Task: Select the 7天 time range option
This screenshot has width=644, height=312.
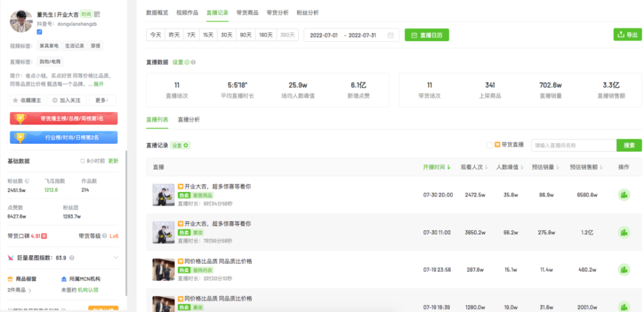Action: pyautogui.click(x=191, y=35)
